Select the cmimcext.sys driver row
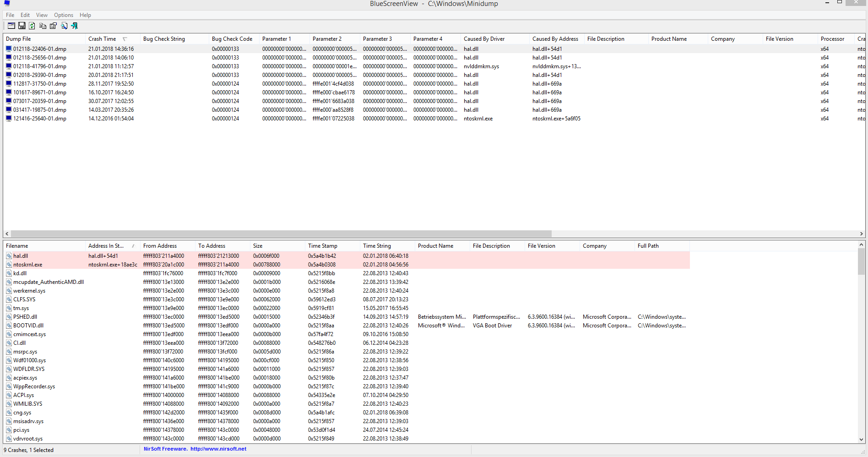 point(346,334)
